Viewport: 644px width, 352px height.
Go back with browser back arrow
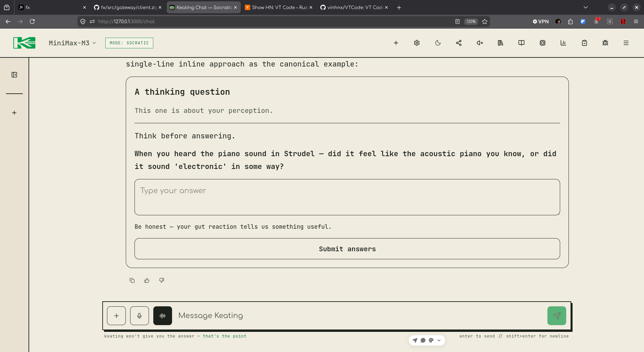pos(8,21)
